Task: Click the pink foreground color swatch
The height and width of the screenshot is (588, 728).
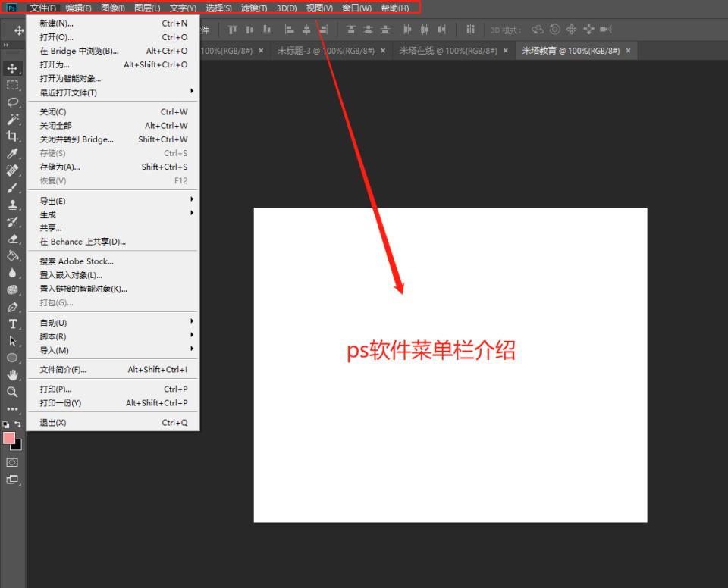Action: pos(9,437)
